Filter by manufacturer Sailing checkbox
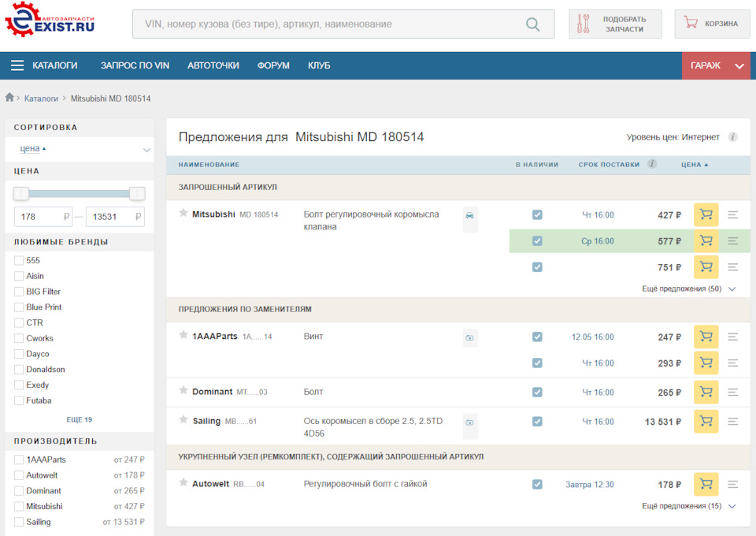 (19, 522)
